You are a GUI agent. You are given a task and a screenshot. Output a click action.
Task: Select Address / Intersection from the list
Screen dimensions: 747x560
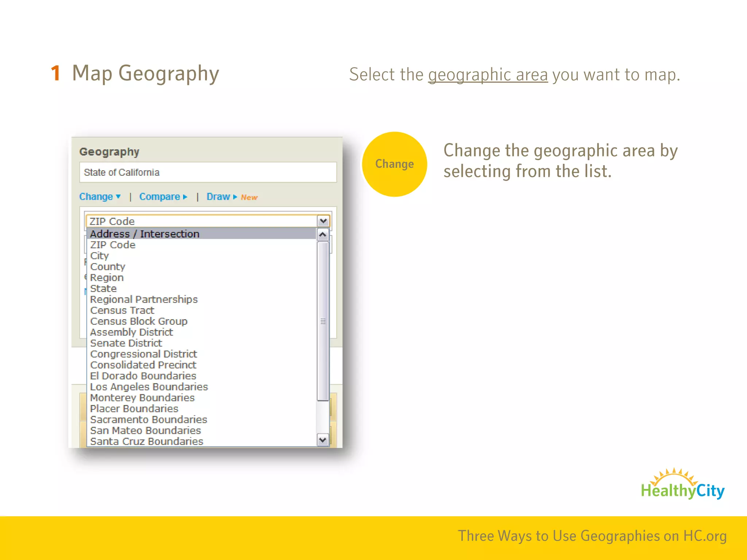[x=145, y=234]
